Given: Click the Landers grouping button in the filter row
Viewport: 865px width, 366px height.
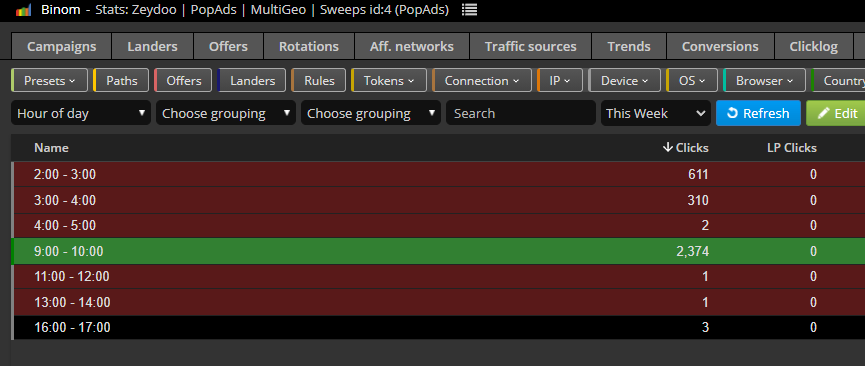Looking at the screenshot, I should 252,81.
